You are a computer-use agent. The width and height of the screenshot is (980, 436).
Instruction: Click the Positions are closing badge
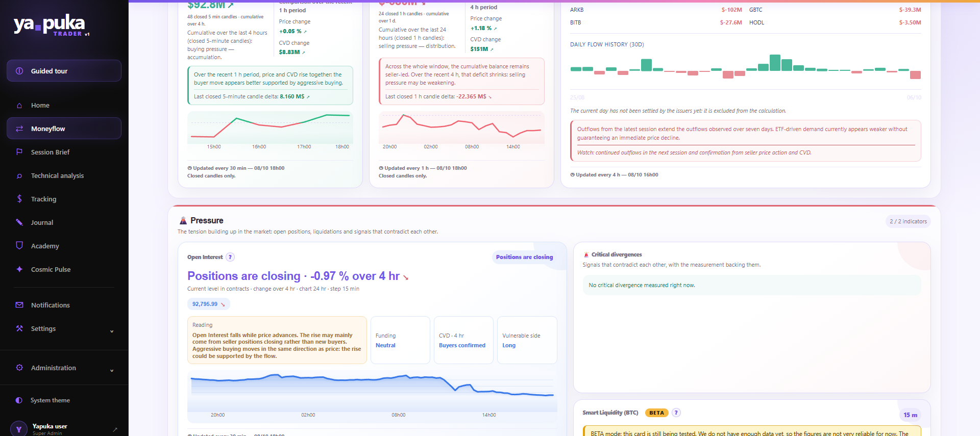[524, 257]
